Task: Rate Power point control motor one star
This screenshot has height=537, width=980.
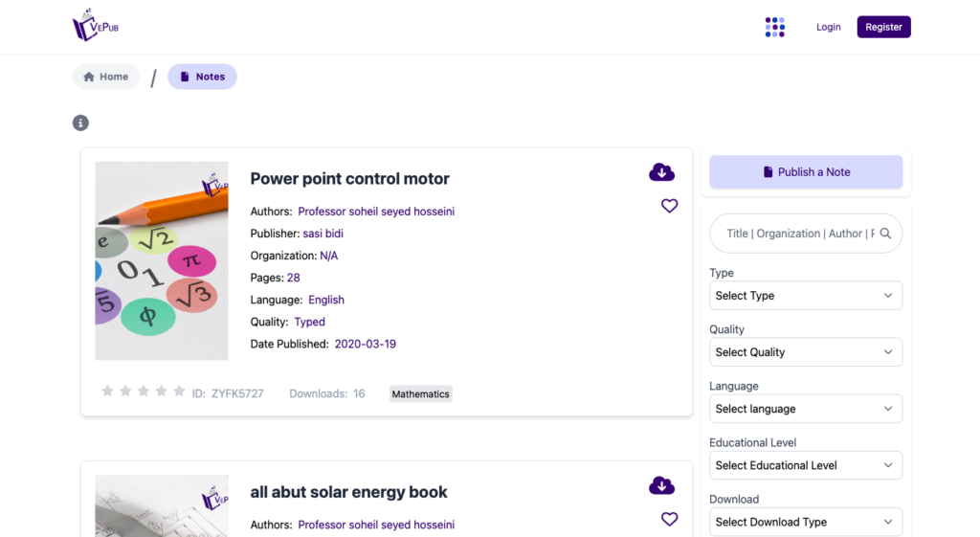Action: (x=107, y=392)
